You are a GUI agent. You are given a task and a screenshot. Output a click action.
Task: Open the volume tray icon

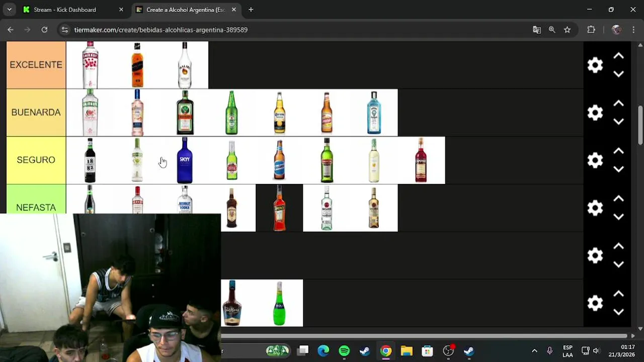click(596, 350)
